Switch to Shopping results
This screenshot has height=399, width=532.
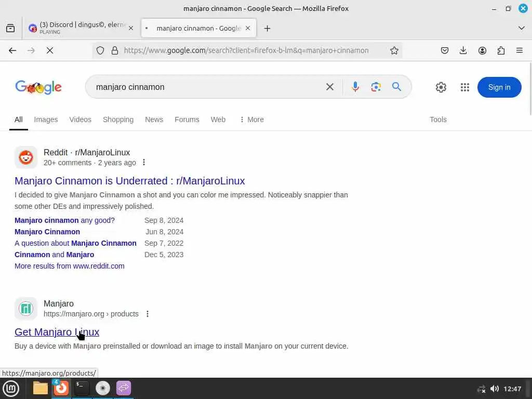pos(118,119)
